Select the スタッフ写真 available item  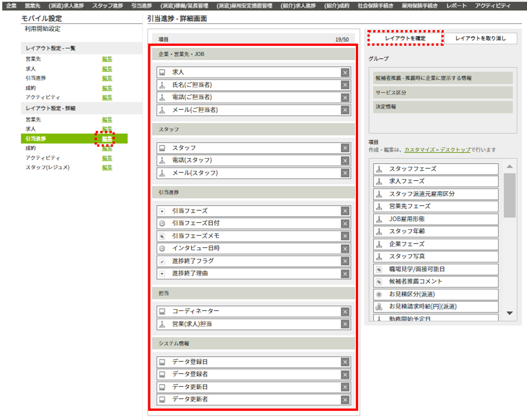click(x=436, y=257)
